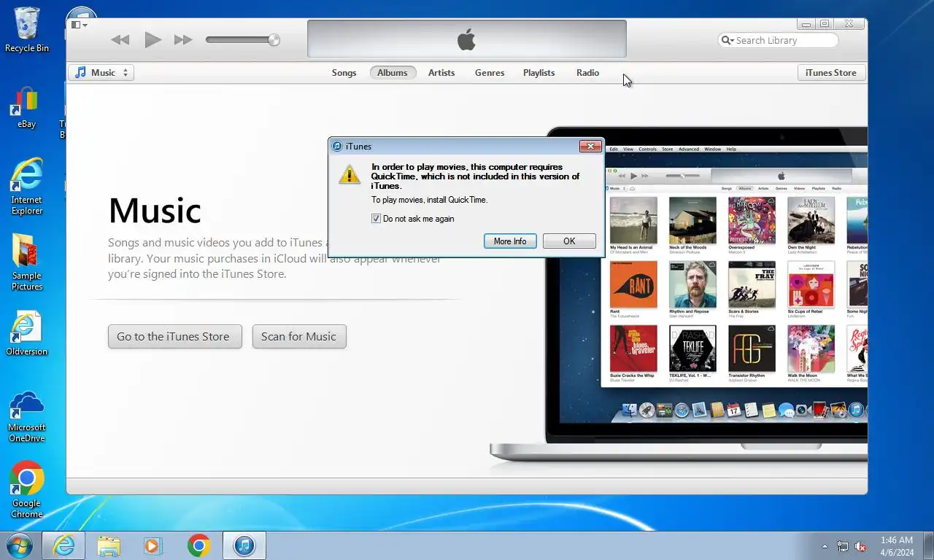Click the network tray icon

click(843, 546)
